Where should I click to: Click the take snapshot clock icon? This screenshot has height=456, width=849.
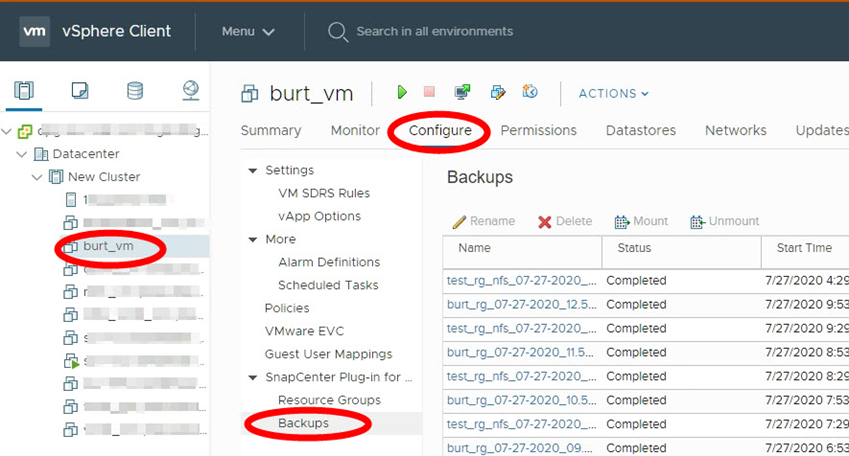[530, 93]
